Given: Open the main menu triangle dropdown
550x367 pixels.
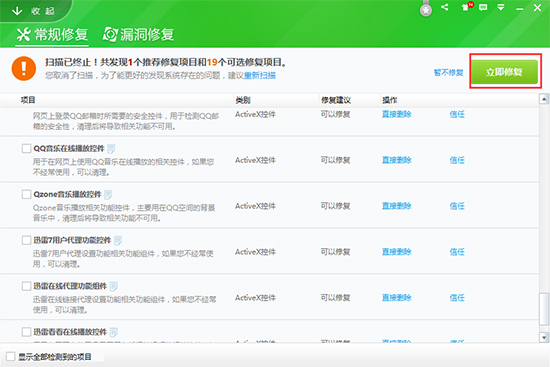Looking at the screenshot, I should (501, 7).
